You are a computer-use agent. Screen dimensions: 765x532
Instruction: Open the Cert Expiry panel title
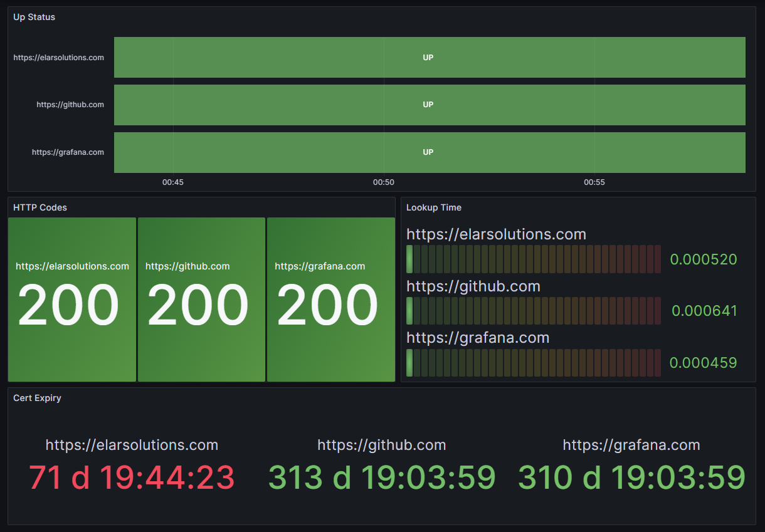[37, 398]
